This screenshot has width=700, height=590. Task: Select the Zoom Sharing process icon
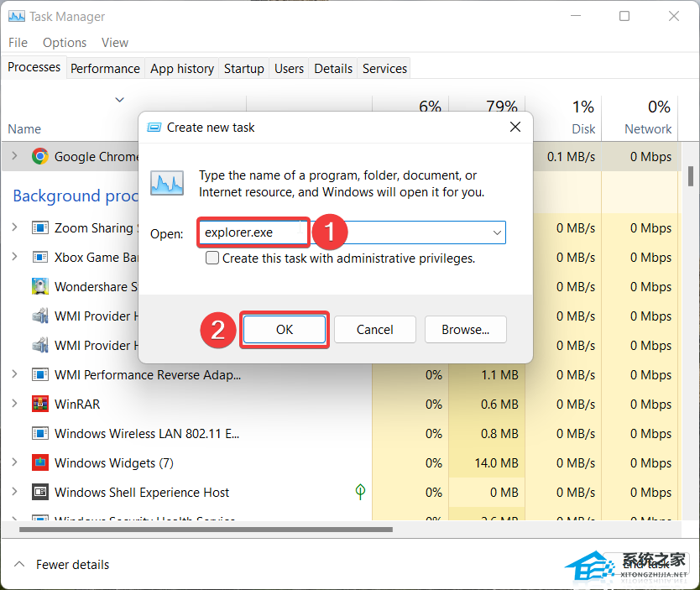tap(40, 228)
